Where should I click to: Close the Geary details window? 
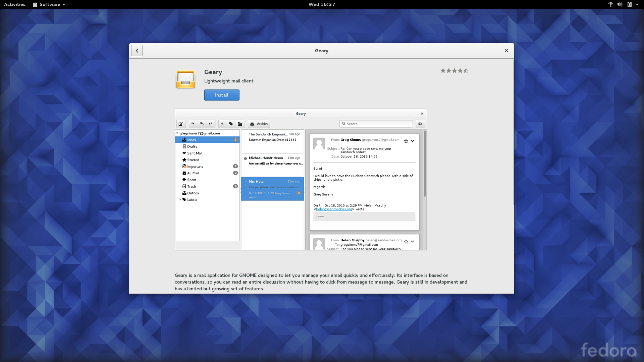506,51
